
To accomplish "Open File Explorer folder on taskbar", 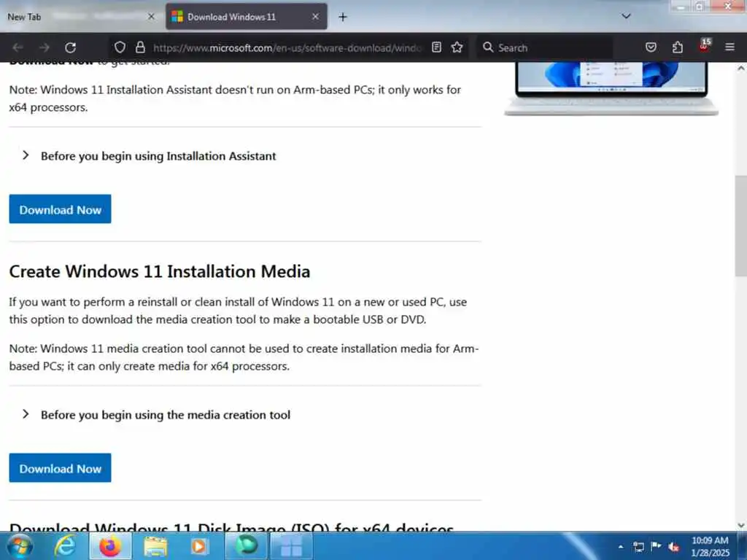I will pos(155,546).
